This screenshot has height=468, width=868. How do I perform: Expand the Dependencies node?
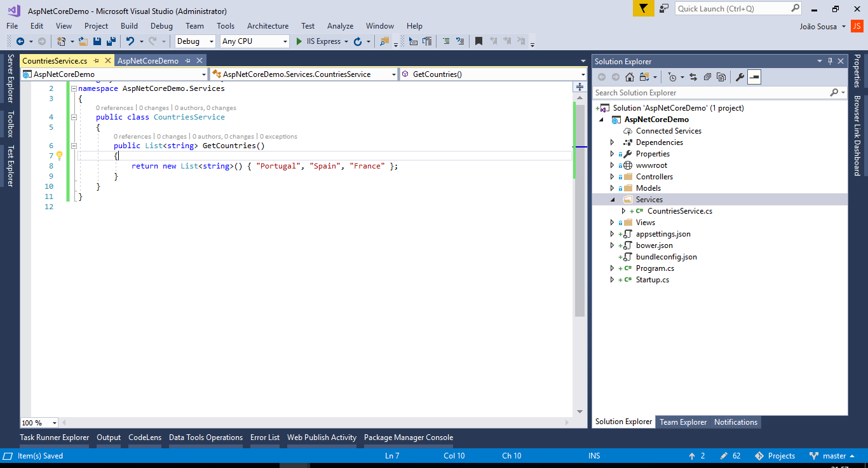612,142
